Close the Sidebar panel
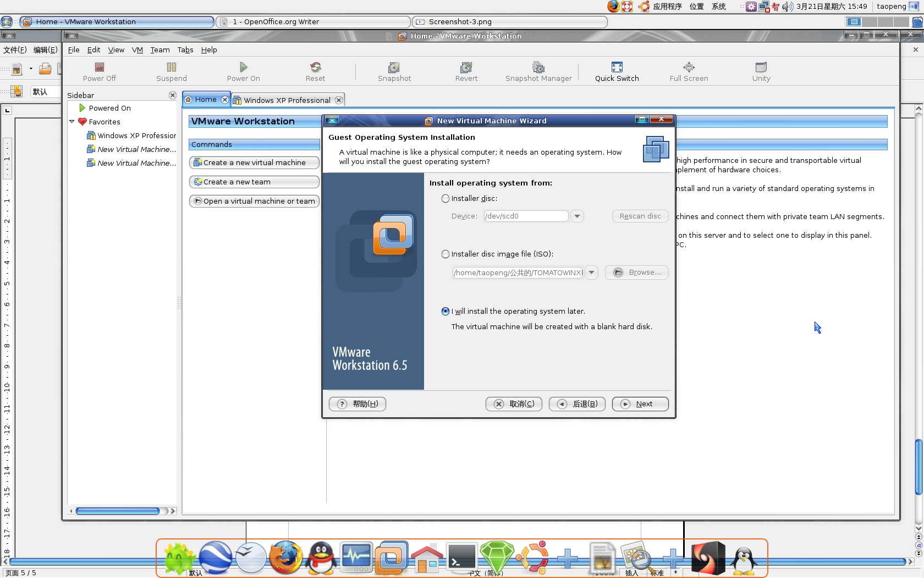The image size is (924, 578). click(x=173, y=95)
